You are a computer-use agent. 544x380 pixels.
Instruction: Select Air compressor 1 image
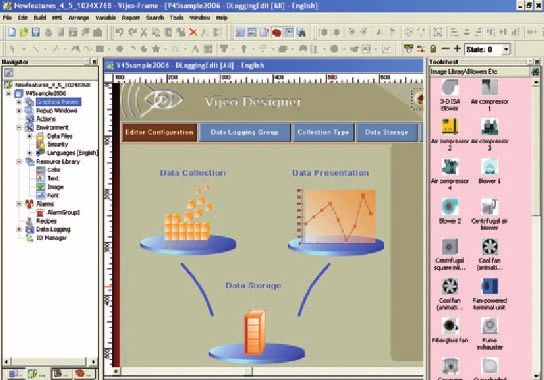pos(490,87)
